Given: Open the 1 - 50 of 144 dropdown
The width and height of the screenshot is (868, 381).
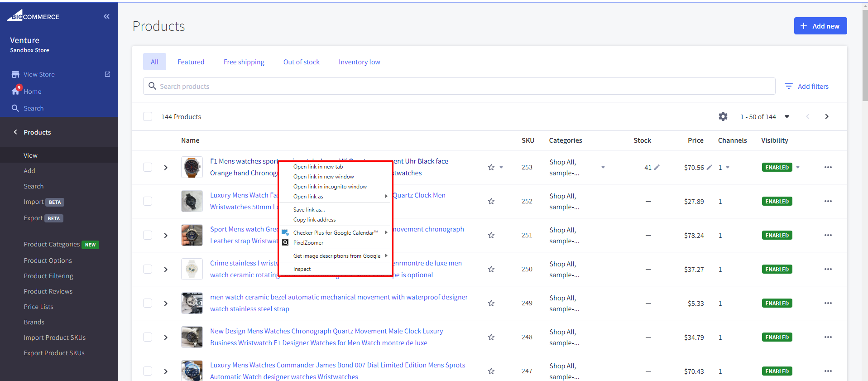Looking at the screenshot, I should [x=765, y=117].
